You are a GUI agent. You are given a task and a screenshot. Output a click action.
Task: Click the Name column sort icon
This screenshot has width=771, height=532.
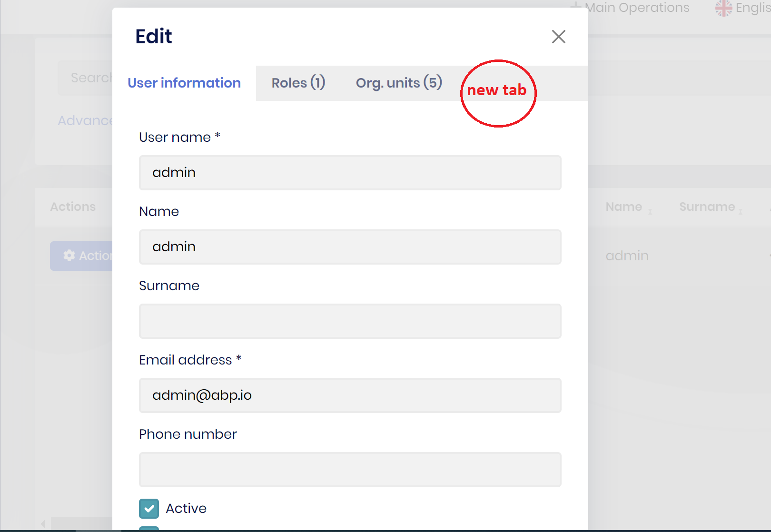coord(650,211)
